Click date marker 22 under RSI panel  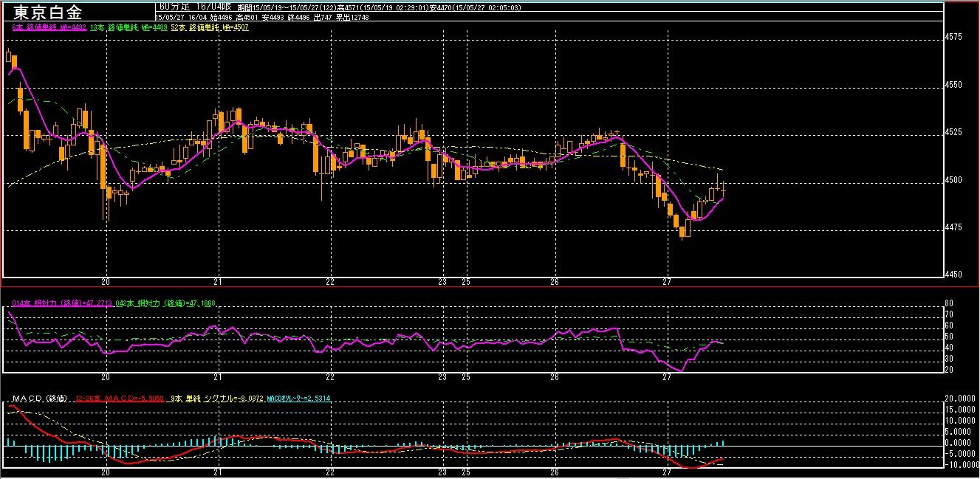click(x=330, y=376)
